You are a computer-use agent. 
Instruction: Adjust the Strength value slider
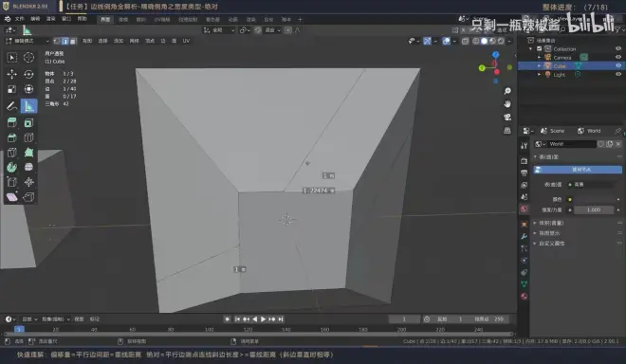click(593, 209)
